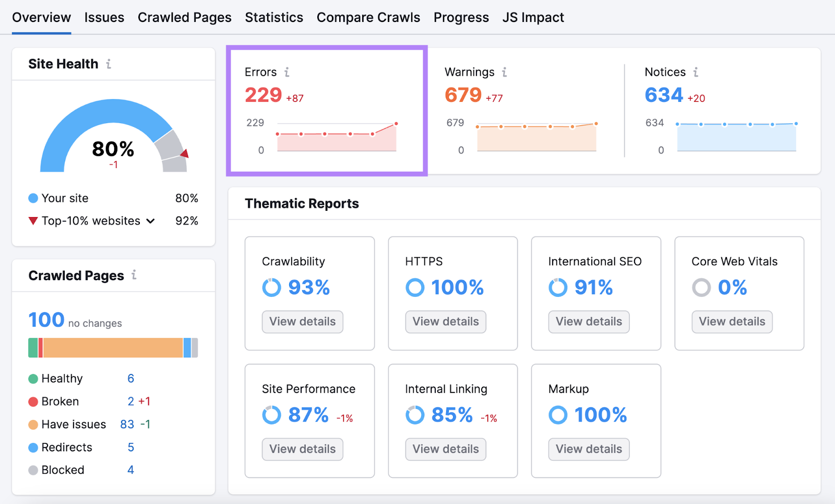Click the Errors info icon

[288, 72]
